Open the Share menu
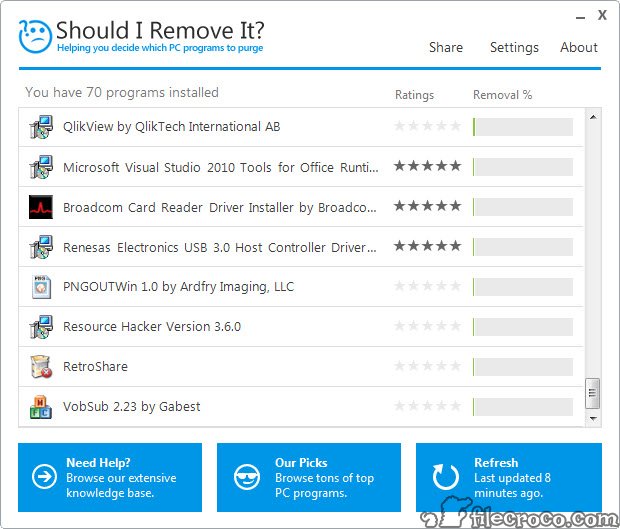Viewport: 620px width, 529px height. click(x=446, y=47)
